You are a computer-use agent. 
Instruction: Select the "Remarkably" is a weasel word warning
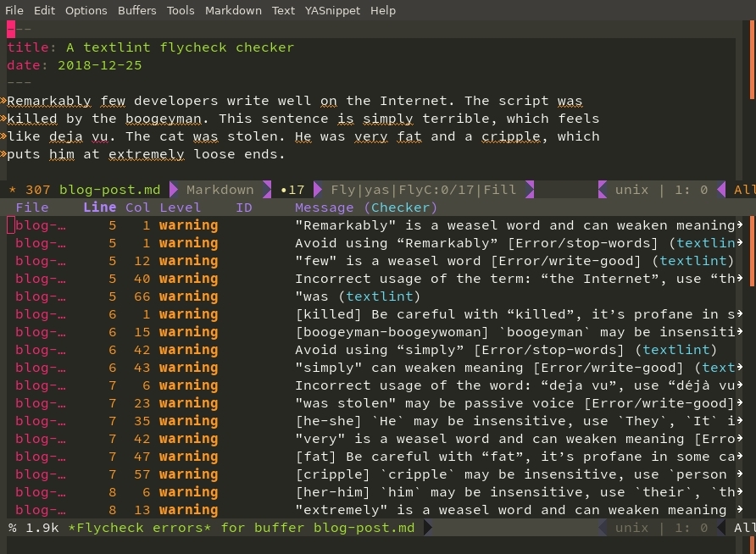click(375, 225)
